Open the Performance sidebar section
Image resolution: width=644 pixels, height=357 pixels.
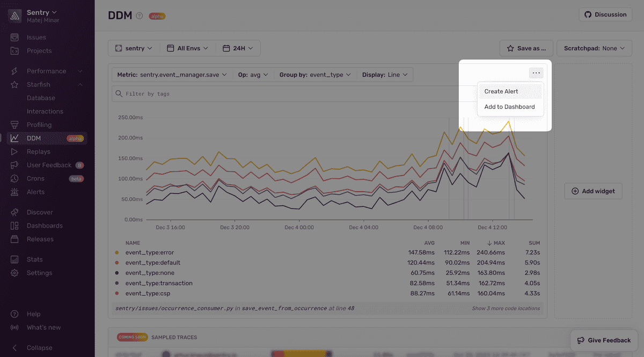pyautogui.click(x=47, y=71)
